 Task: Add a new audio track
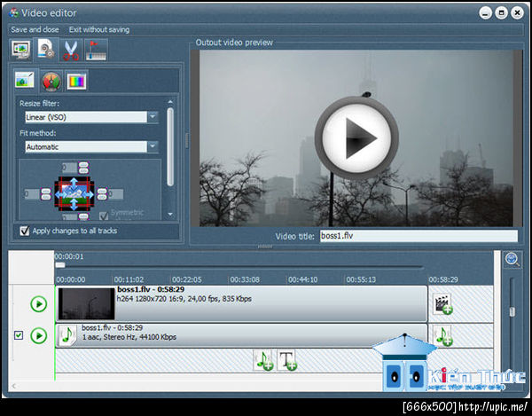[264, 360]
